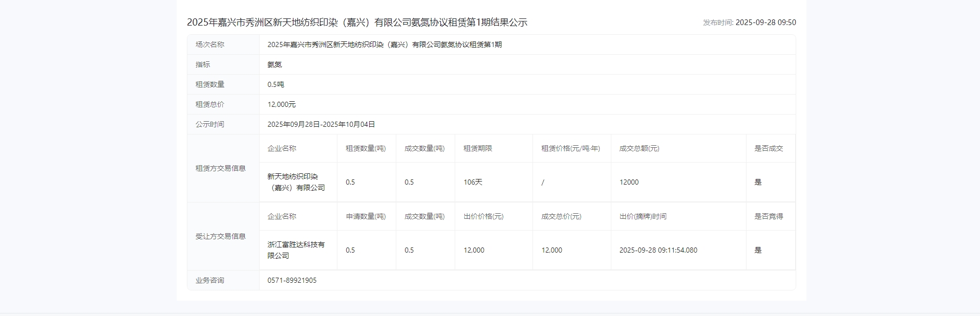
Task: Click the 租赁数量(吨) column header
Action: pyautogui.click(x=366, y=148)
